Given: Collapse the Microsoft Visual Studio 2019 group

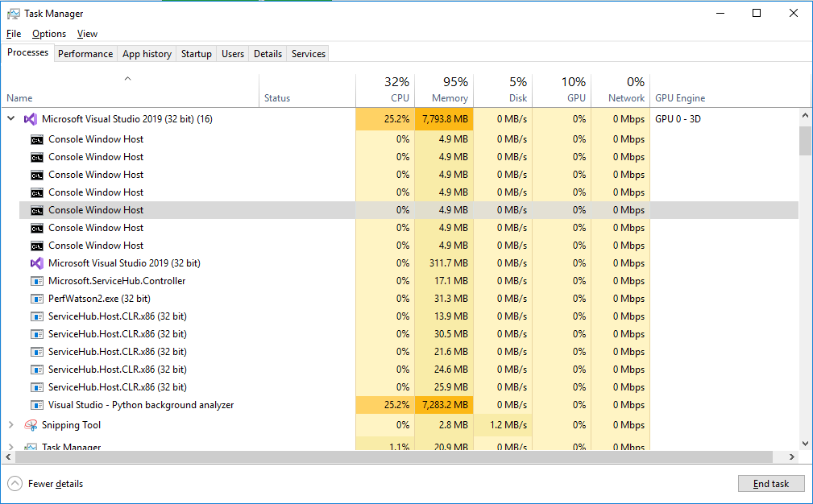Looking at the screenshot, I should coord(10,118).
